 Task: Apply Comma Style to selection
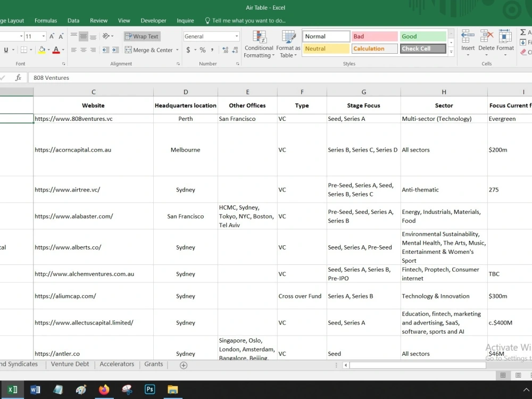pos(212,49)
